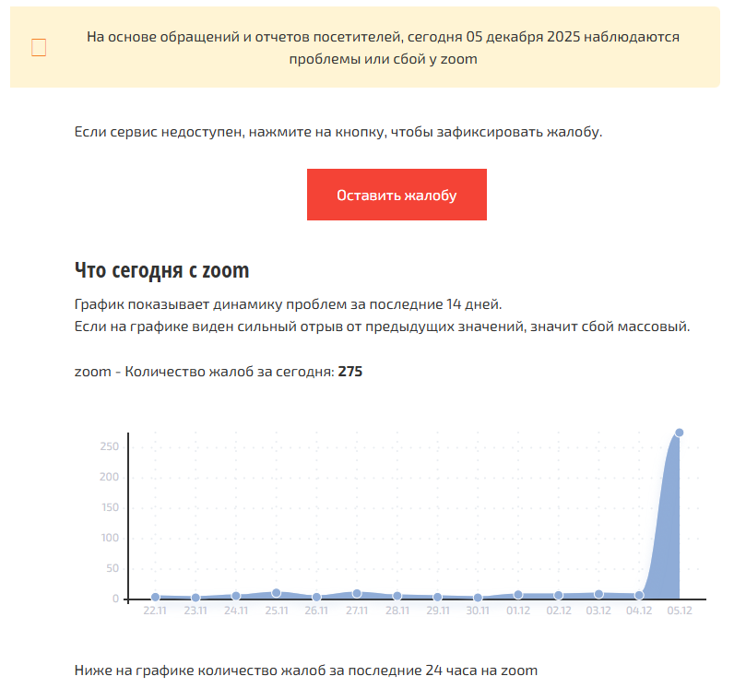Click the data point above 30.11
The width and height of the screenshot is (746, 700).
(478, 598)
